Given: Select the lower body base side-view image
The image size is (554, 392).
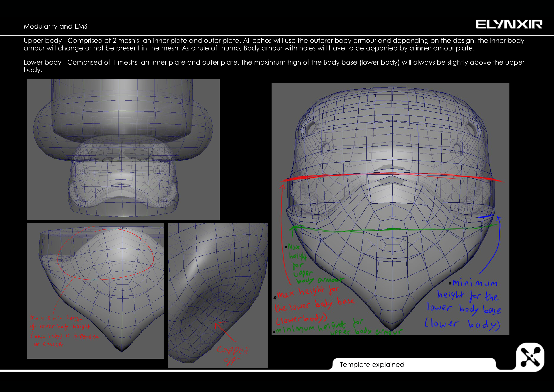Looking at the screenshot, I should coord(95,290).
